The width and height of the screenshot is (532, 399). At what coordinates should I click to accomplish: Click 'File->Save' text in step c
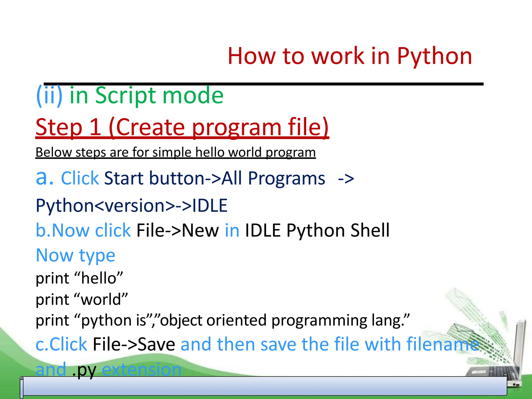coord(134,344)
